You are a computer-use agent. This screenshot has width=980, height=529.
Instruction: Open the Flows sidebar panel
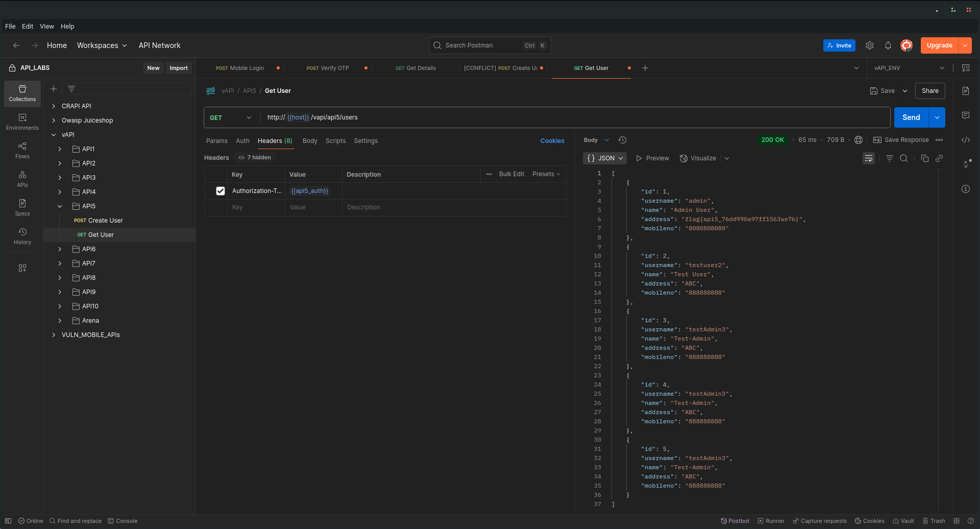click(x=22, y=151)
